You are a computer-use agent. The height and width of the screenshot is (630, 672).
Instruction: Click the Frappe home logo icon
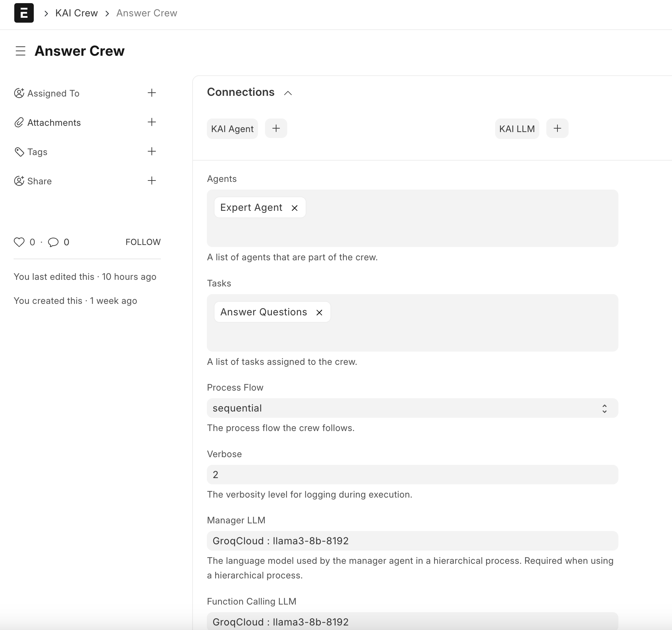click(x=24, y=13)
